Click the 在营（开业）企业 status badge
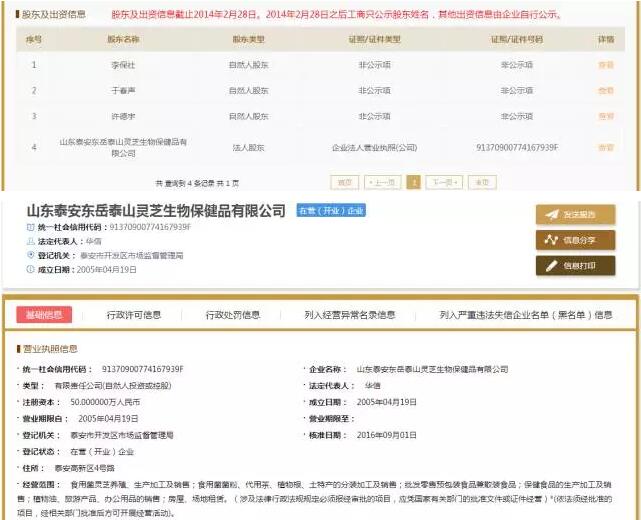The height and width of the screenshot is (520, 641). [330, 212]
